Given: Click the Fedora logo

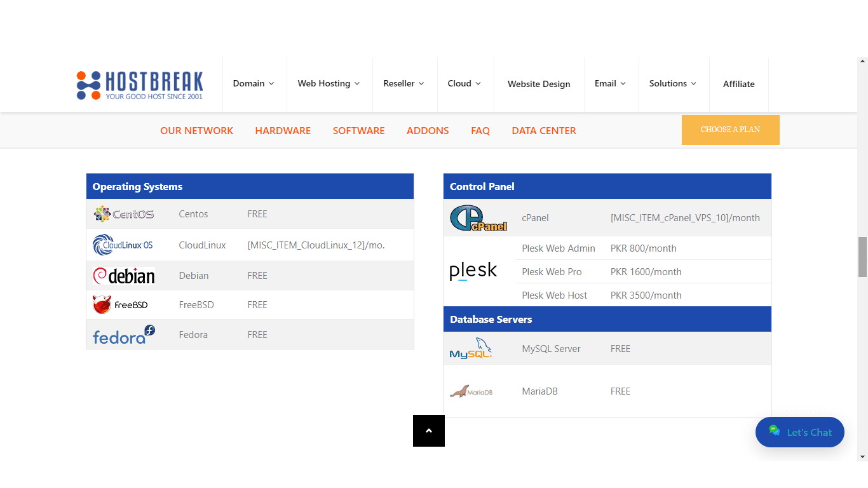Looking at the screenshot, I should (x=124, y=335).
